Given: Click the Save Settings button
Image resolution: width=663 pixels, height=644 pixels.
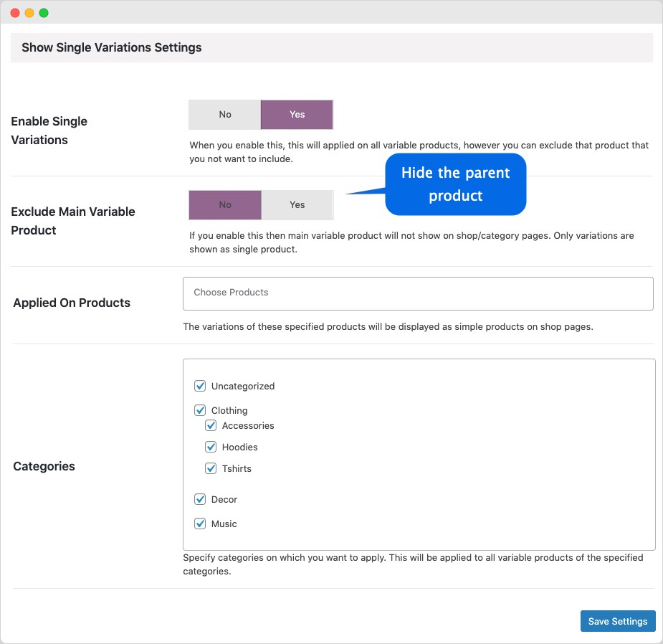Looking at the screenshot, I should click(x=618, y=621).
